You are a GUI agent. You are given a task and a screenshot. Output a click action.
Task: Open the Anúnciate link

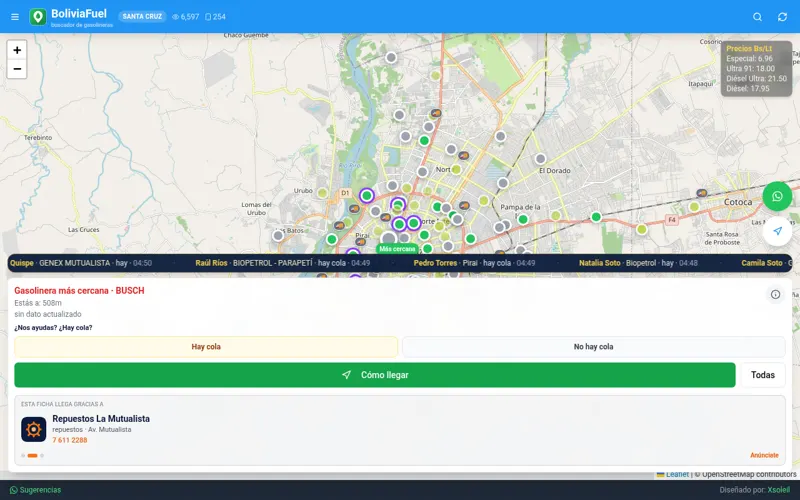point(764,455)
